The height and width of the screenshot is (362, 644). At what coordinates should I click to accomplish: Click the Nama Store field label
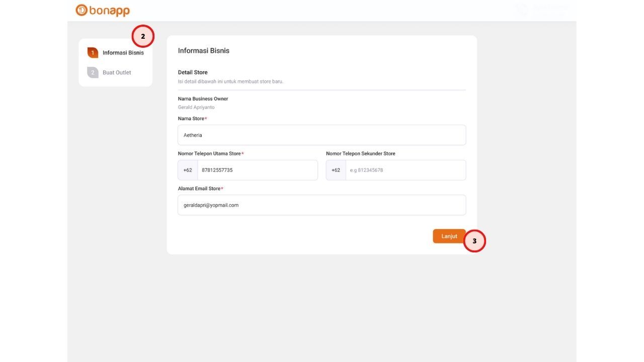pyautogui.click(x=191, y=119)
